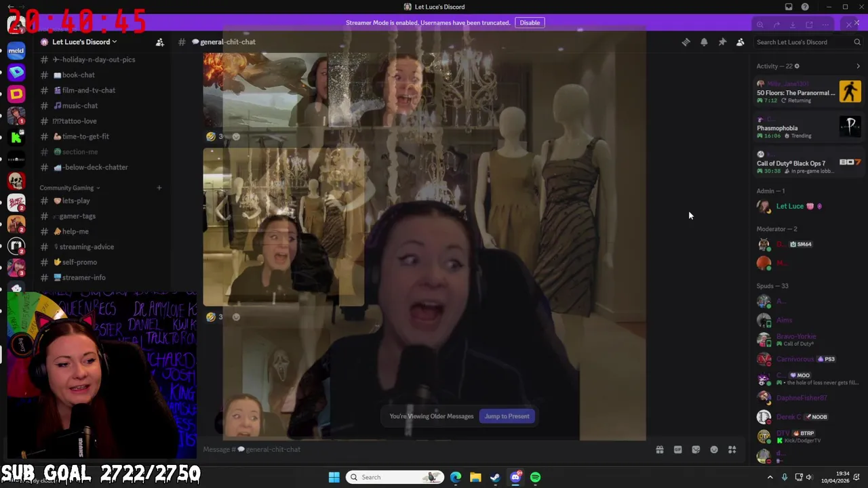Send a gift icon in message bar

click(x=659, y=449)
